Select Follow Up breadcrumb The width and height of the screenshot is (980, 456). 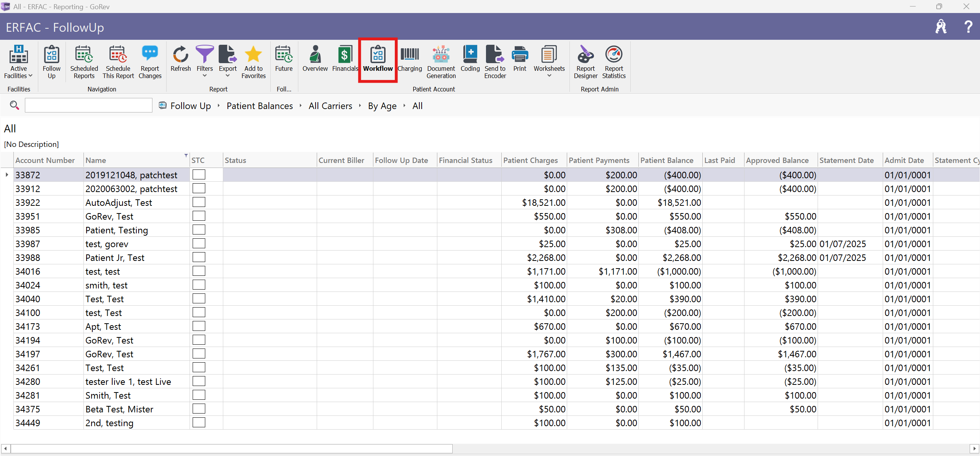[x=190, y=106]
